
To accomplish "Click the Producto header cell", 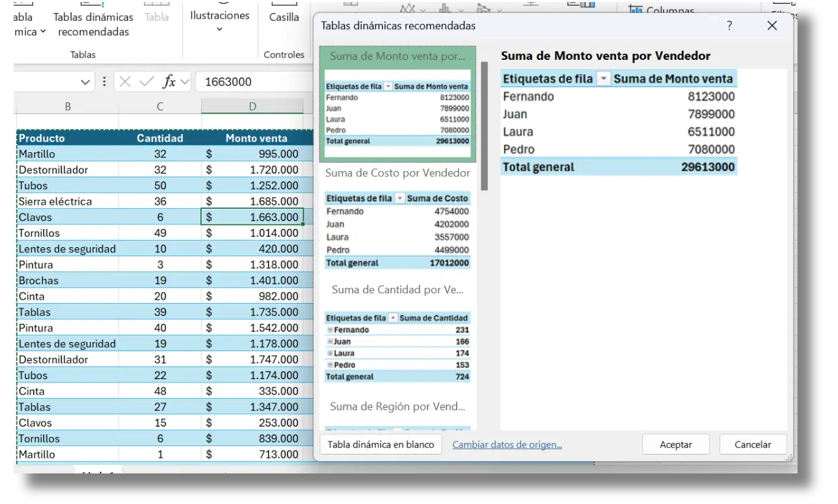I will coord(68,138).
